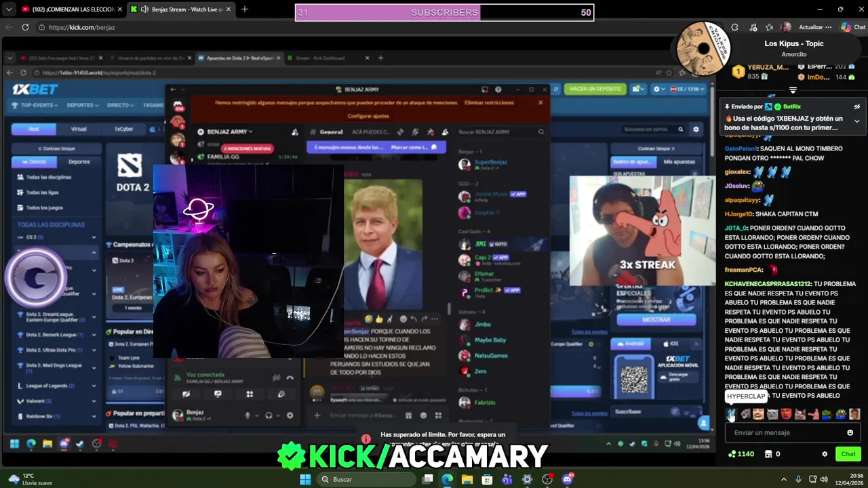Open browser favorites star icon
The width and height of the screenshot is (868, 488).
pyautogui.click(x=769, y=27)
